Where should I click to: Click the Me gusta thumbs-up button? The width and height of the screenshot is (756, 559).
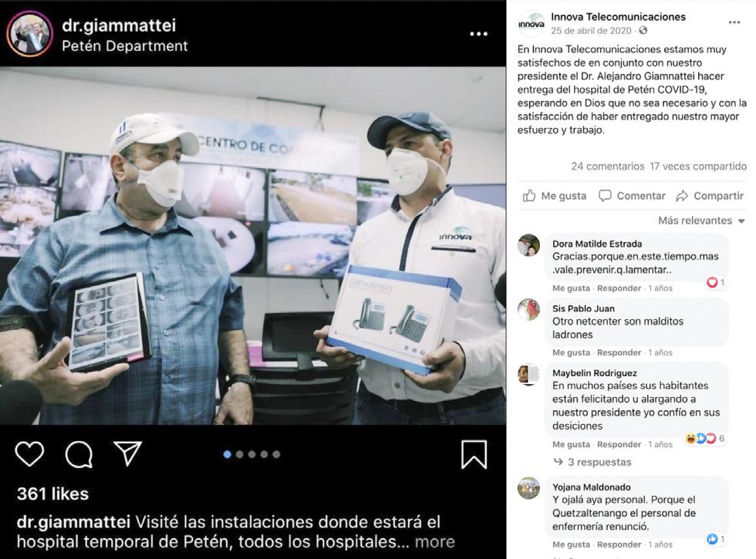click(555, 196)
